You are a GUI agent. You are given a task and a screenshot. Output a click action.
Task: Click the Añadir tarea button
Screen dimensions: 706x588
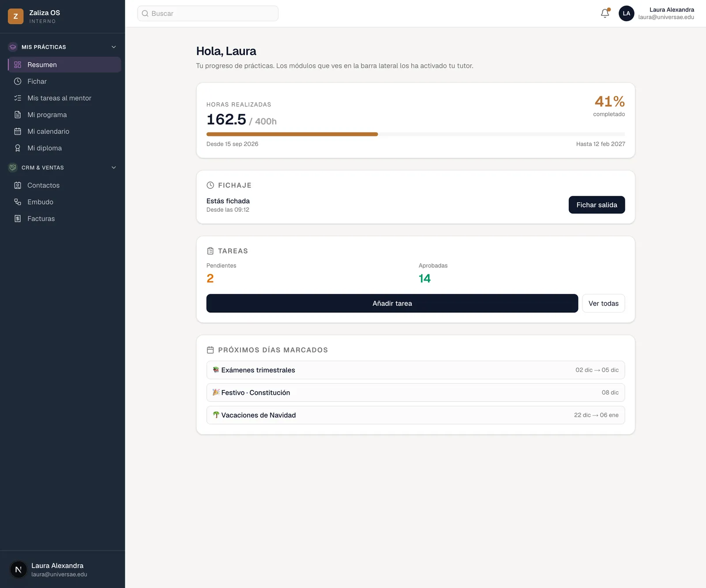pyautogui.click(x=392, y=303)
